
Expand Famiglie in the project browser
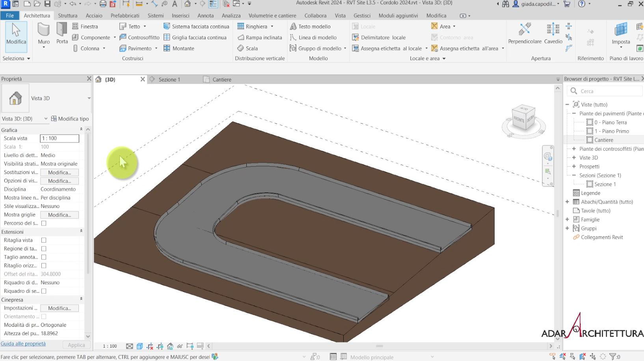(x=568, y=219)
